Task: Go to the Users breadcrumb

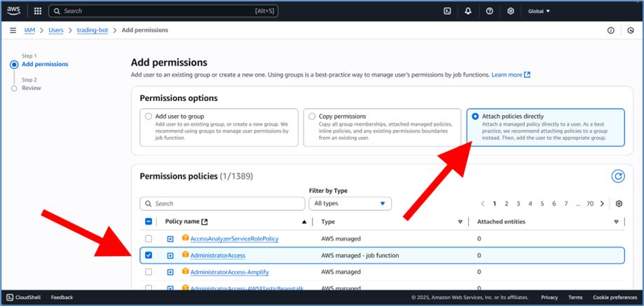Action: click(x=55, y=30)
